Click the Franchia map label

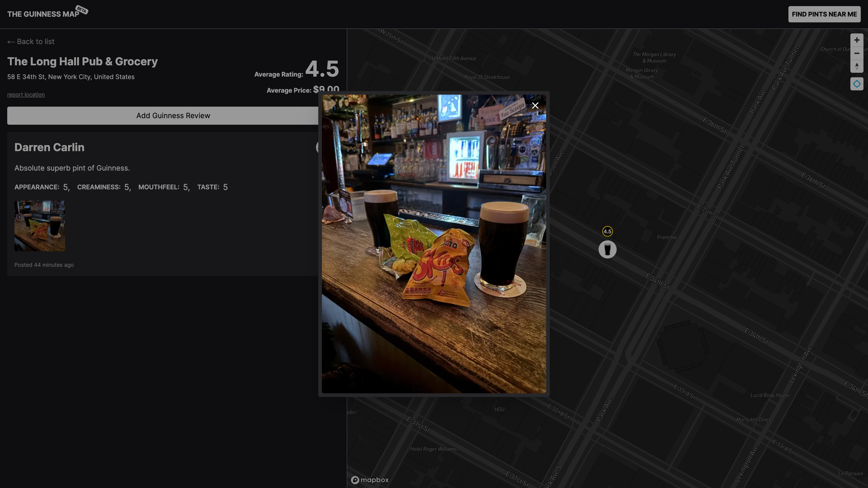(667, 237)
